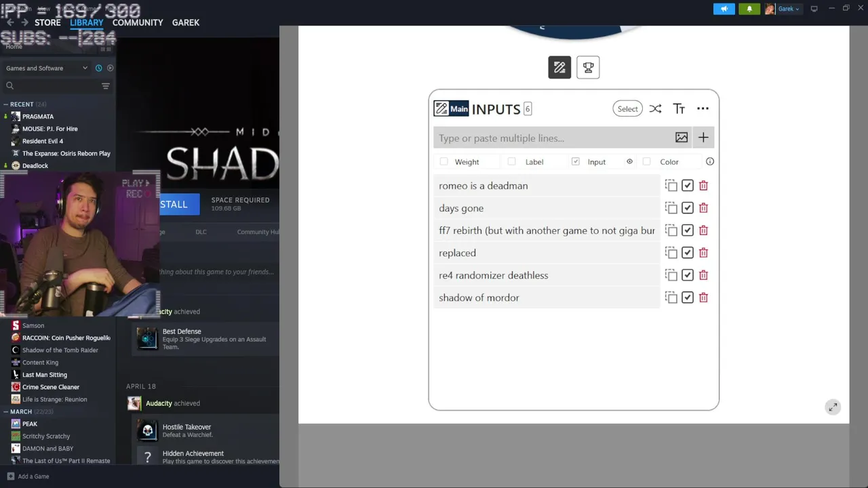Click Steam announcements megaphone button
The height and width of the screenshot is (488, 868).
tap(724, 9)
